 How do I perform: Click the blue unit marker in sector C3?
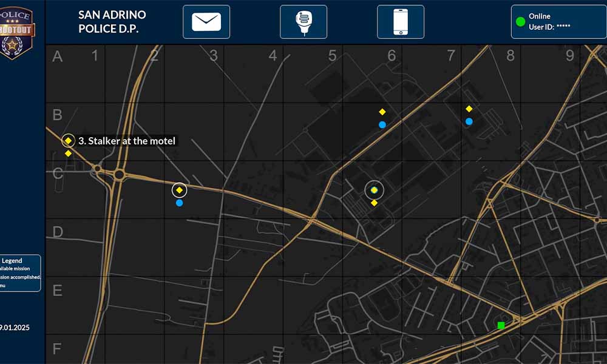pyautogui.click(x=180, y=203)
